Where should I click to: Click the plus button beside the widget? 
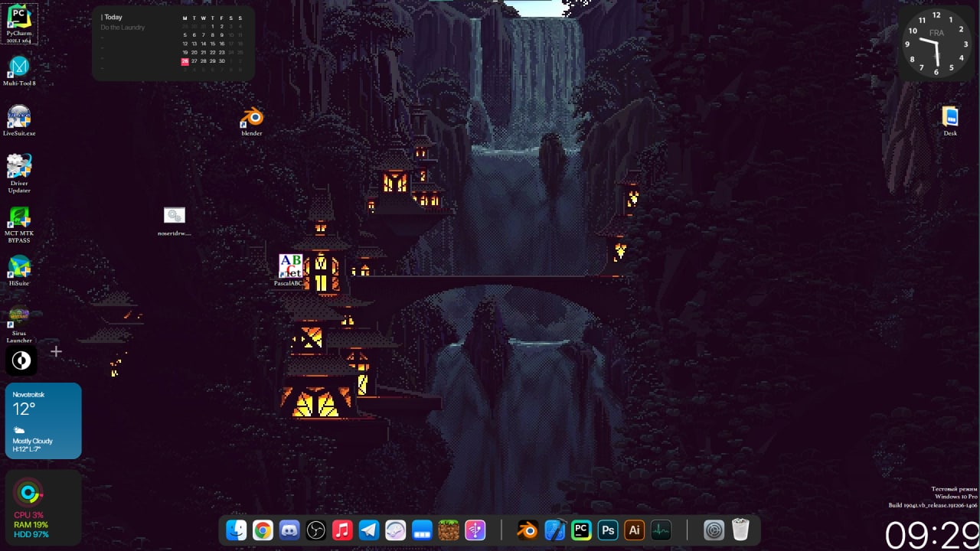click(56, 351)
